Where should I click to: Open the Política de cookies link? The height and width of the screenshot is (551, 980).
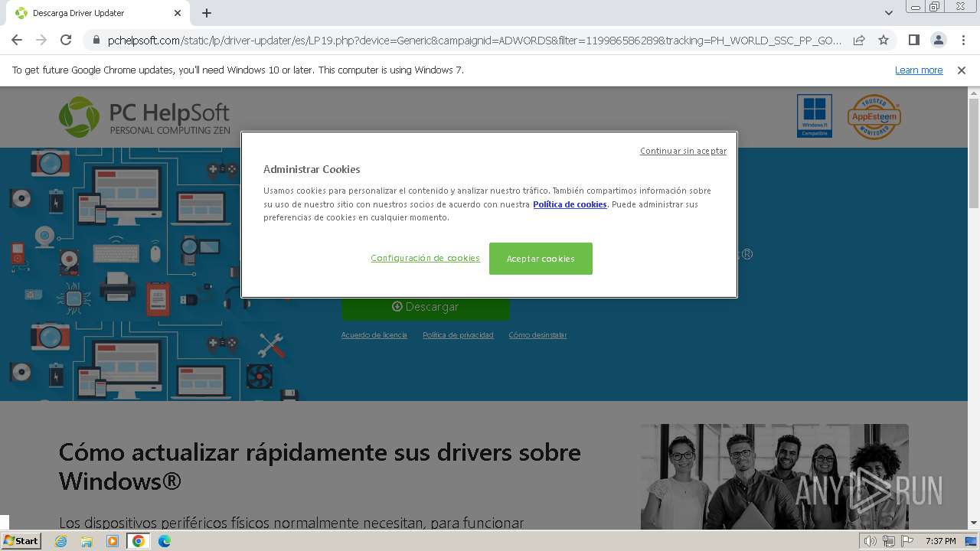(570, 204)
